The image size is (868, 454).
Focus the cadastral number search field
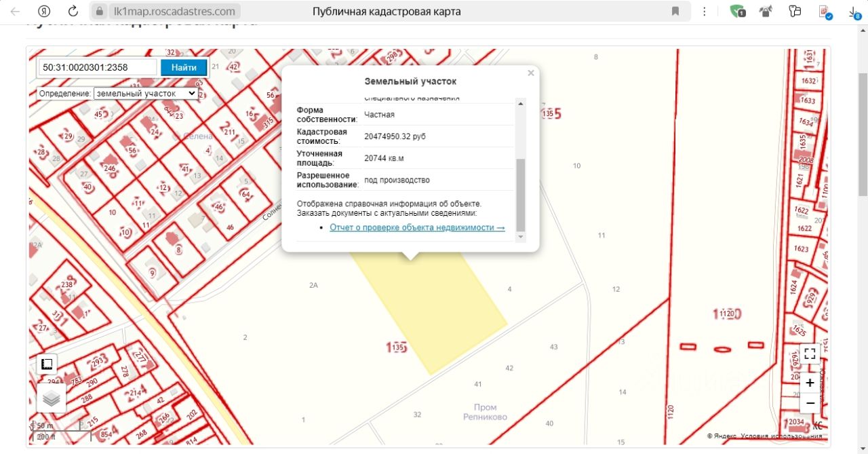pyautogui.click(x=98, y=67)
